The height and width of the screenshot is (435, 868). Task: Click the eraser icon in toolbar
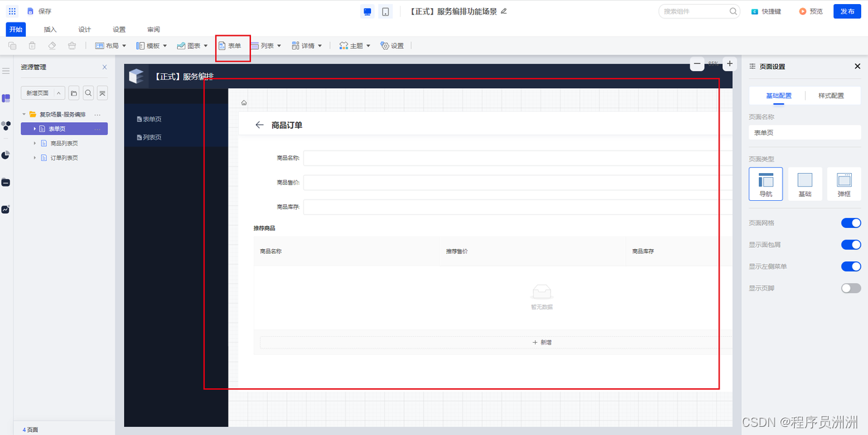coord(52,45)
